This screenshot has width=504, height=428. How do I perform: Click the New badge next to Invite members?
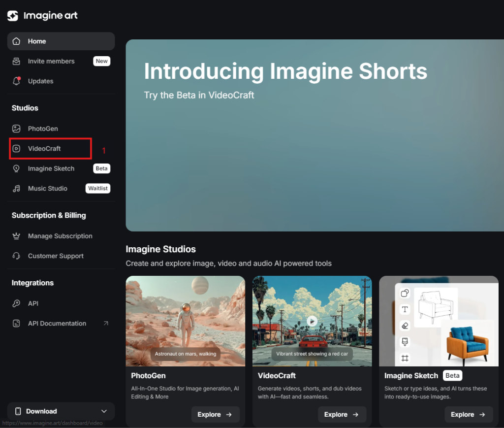[x=101, y=61]
